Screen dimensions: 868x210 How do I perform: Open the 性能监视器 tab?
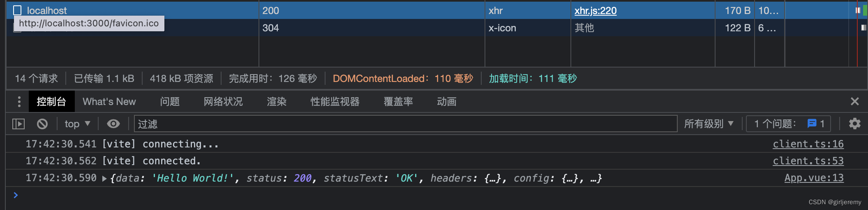pos(335,101)
